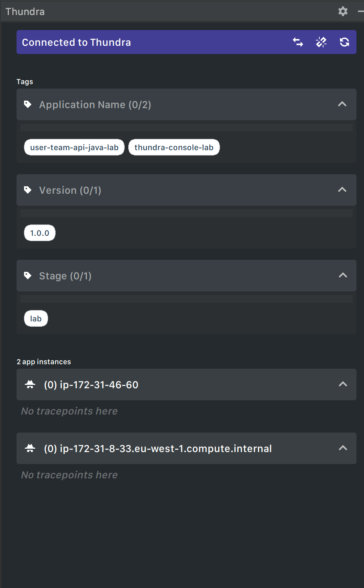Click the agent icon next to ip-172-31-8-33 instance
The width and height of the screenshot is (364, 588).
[30, 448]
